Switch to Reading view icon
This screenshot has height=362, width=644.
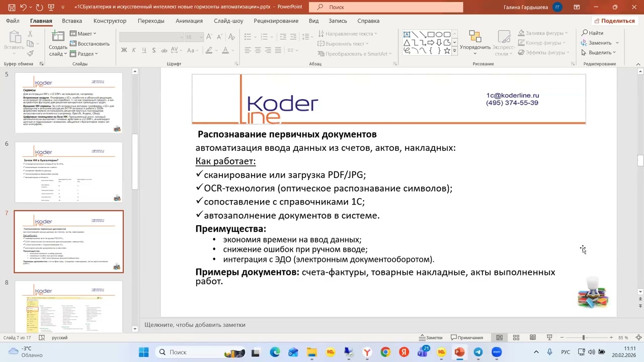click(533, 337)
